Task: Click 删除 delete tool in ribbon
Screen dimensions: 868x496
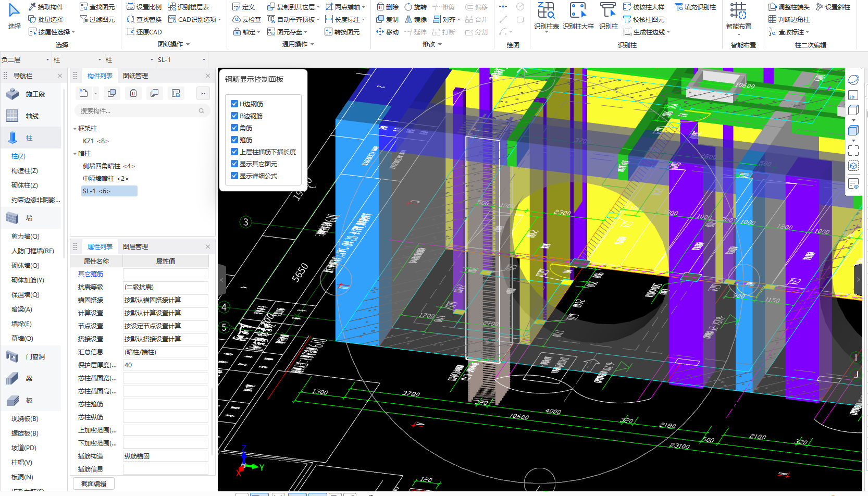Action: click(388, 7)
